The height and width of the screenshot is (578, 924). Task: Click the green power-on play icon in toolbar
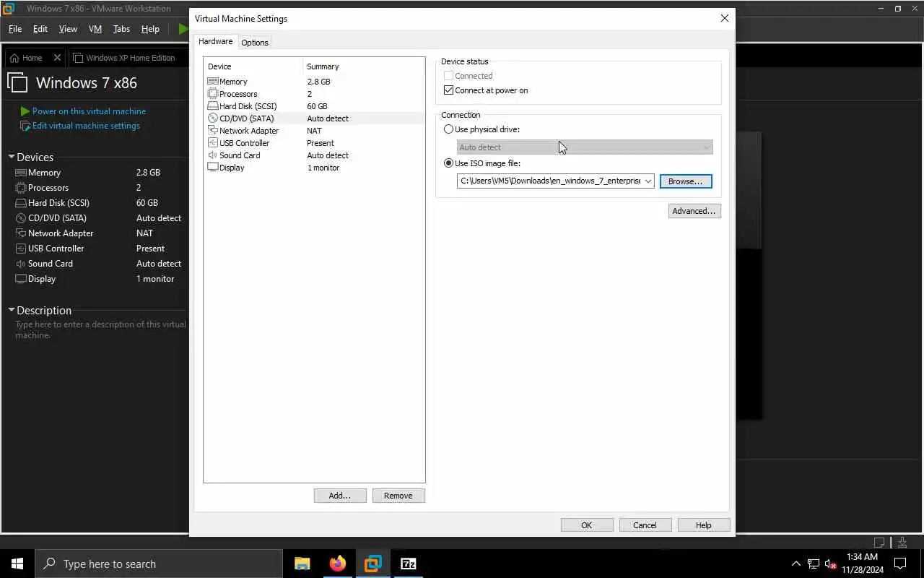click(x=183, y=29)
